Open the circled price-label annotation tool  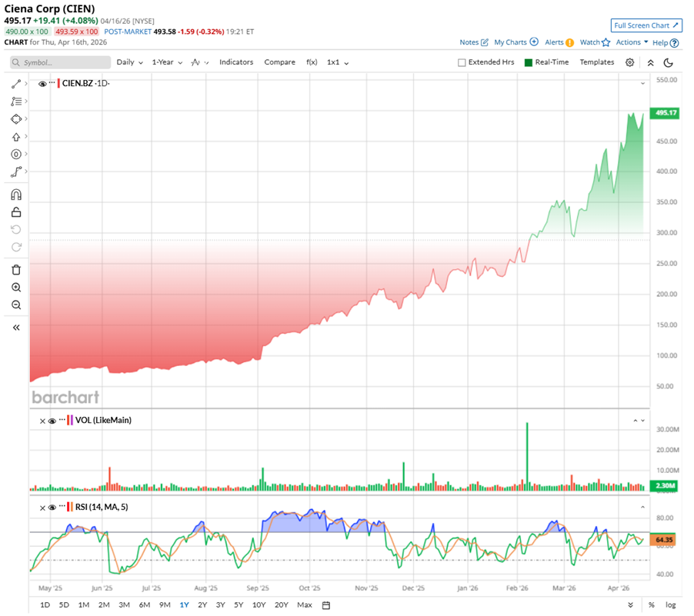coord(16,154)
